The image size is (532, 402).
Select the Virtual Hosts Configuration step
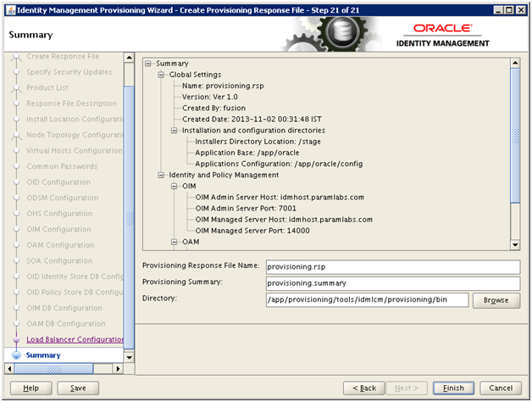[x=75, y=150]
